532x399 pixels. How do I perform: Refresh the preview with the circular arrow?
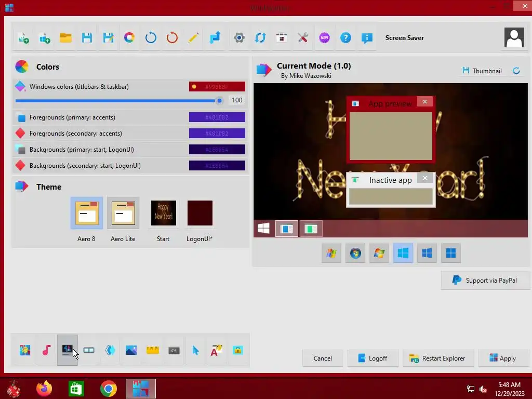tap(516, 71)
